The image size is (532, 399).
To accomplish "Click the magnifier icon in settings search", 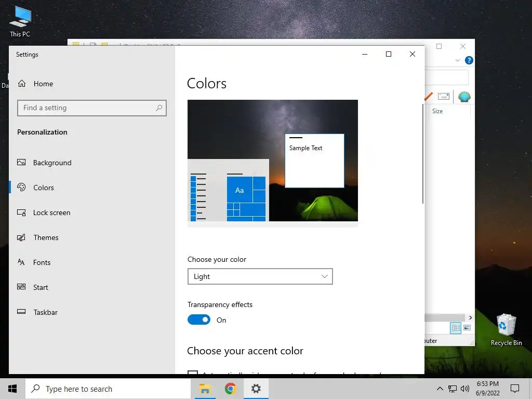I will click(x=159, y=108).
